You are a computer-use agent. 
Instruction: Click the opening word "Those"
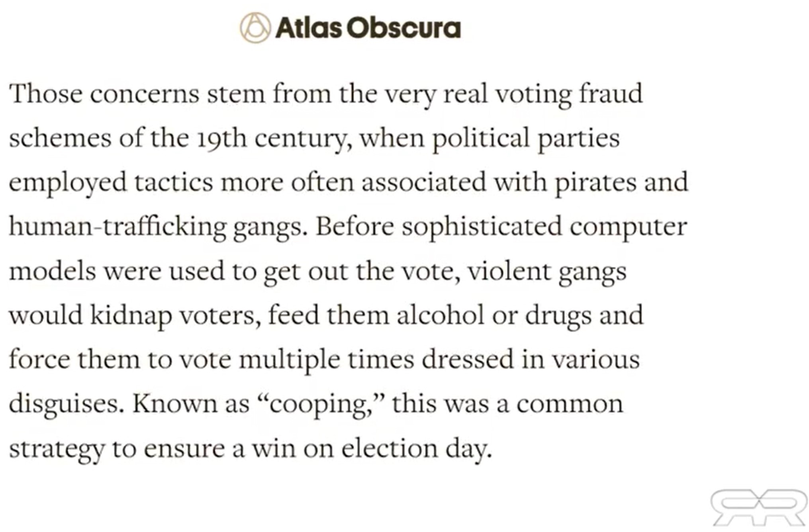(45, 94)
